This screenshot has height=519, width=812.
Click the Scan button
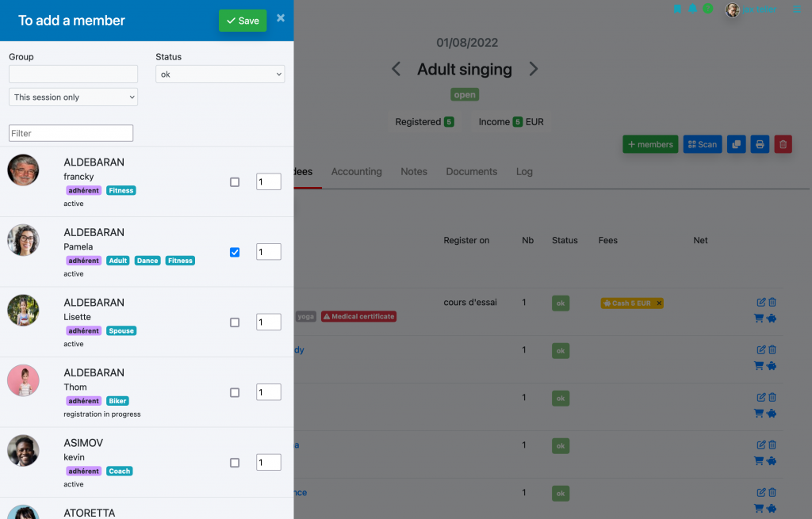tap(703, 144)
